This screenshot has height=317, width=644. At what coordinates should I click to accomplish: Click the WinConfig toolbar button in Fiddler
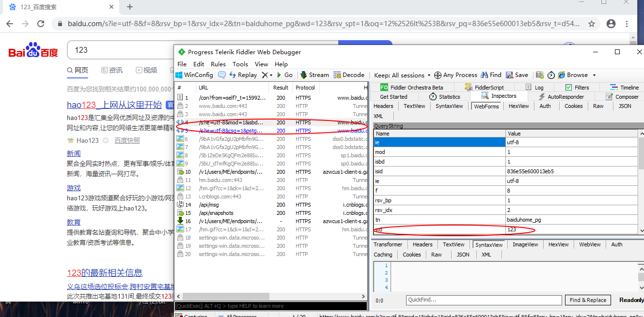pyautogui.click(x=194, y=75)
